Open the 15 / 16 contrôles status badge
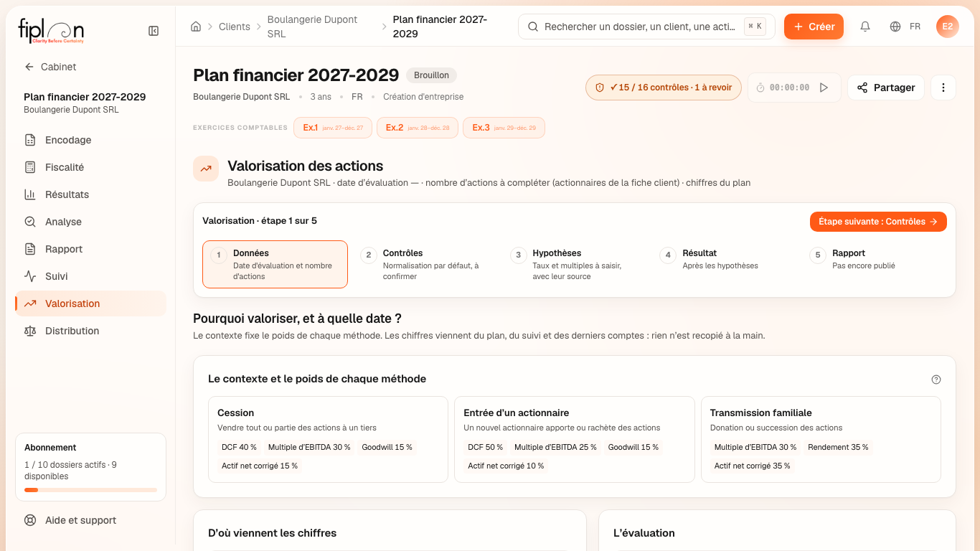Viewport: 980px width, 551px height. click(x=664, y=88)
